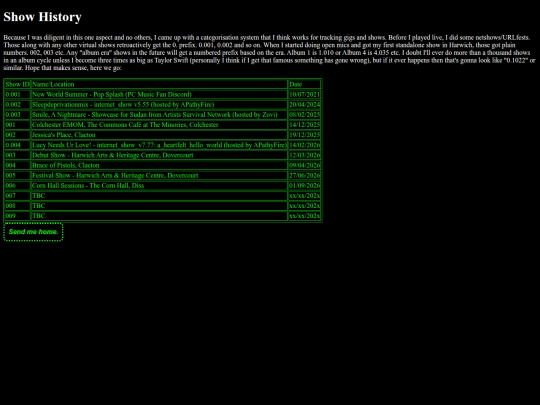Click the 'Send me home.' button

tap(33, 232)
